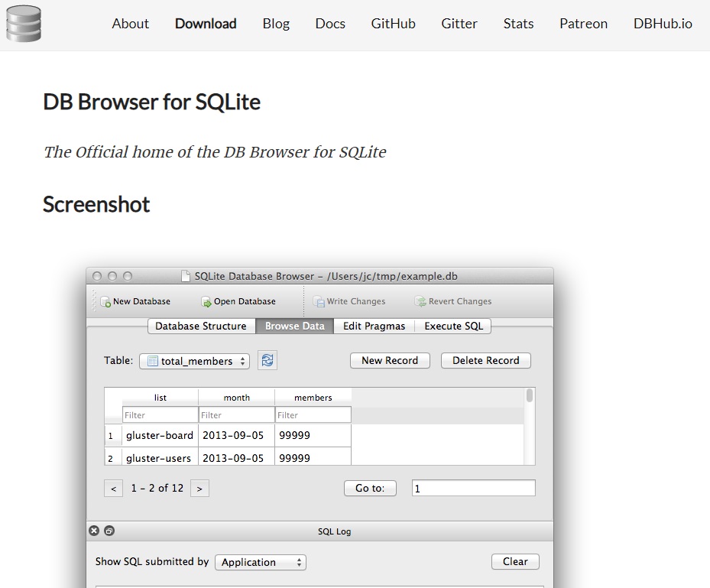Click the list column Filter field
Screen dimensions: 710x588
coord(160,415)
